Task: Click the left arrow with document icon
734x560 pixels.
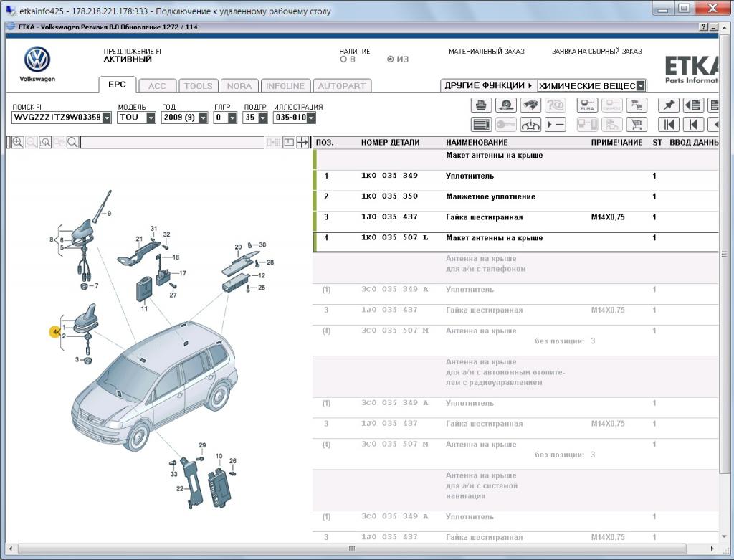Action: tap(693, 105)
